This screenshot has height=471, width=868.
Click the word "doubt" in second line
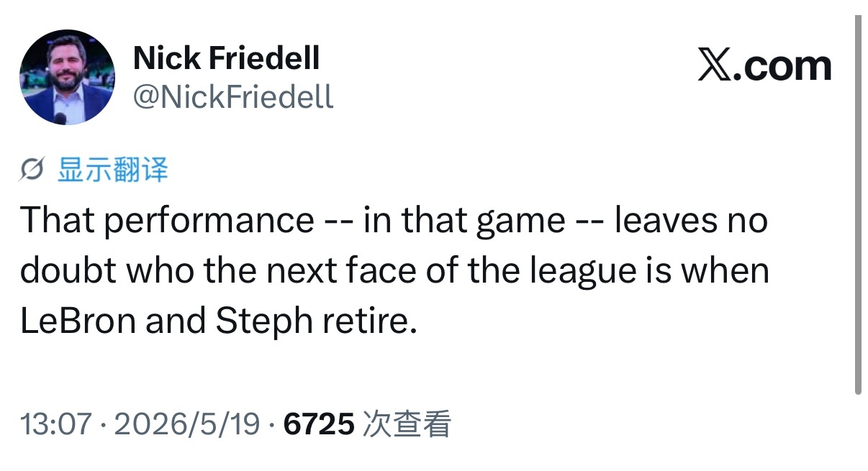coord(65,271)
